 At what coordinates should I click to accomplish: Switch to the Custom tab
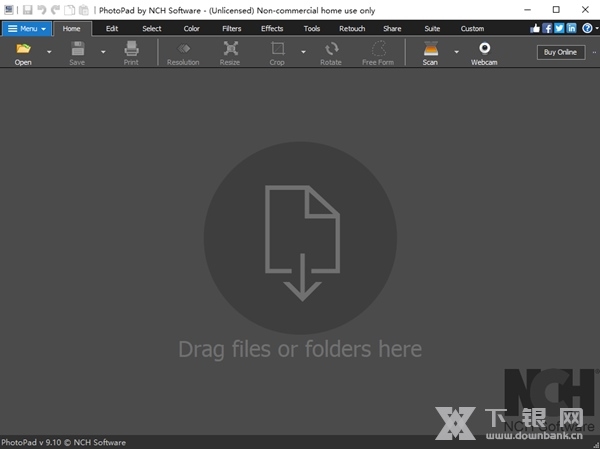tap(473, 29)
